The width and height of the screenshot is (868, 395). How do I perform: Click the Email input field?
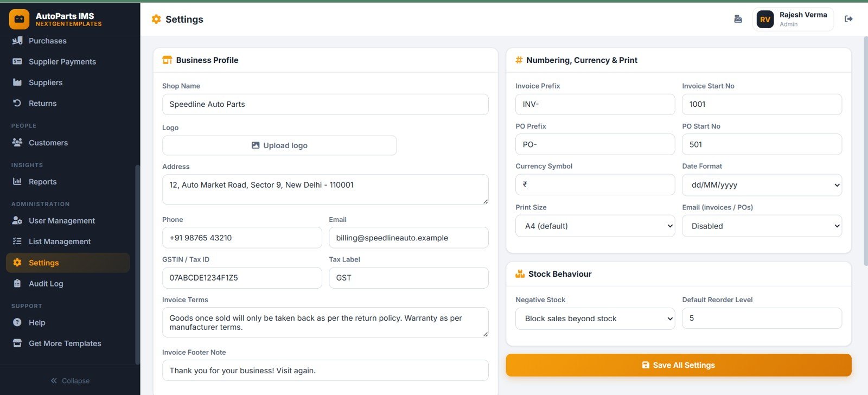[409, 238]
